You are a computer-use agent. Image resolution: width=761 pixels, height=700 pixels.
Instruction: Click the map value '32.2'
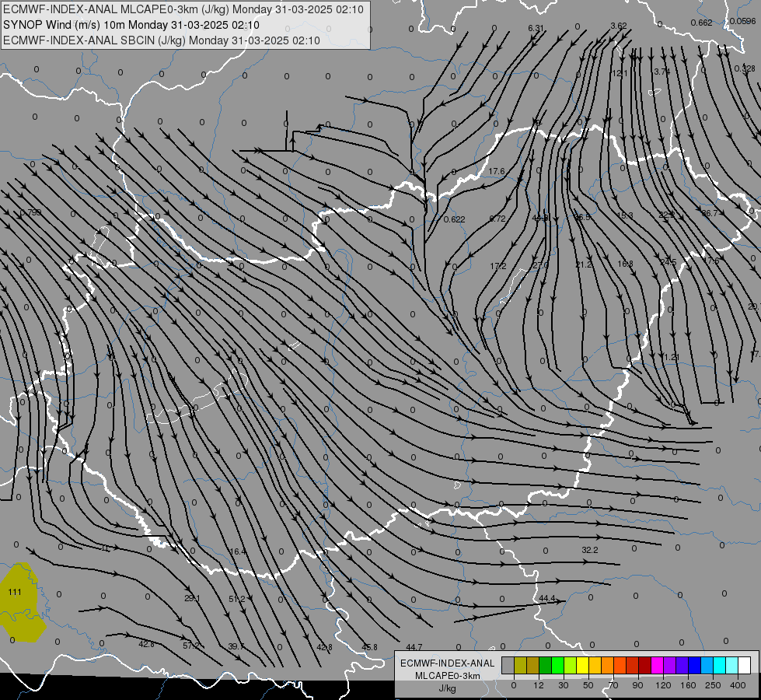590,550
